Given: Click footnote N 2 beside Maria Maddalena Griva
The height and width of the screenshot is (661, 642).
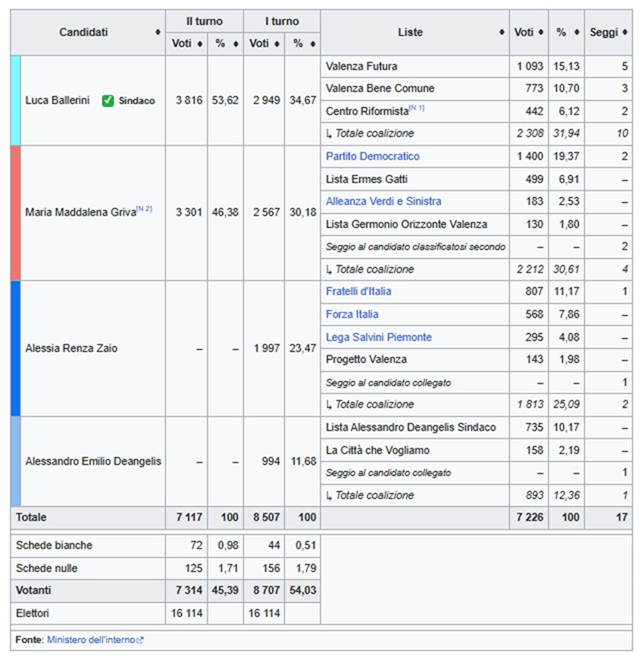Looking at the screenshot, I should pyautogui.click(x=145, y=209).
